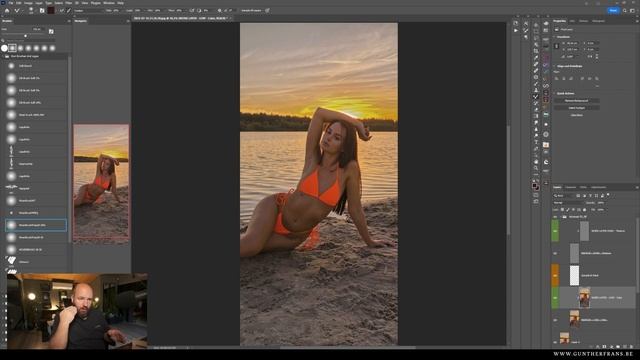The width and height of the screenshot is (640, 360).
Task: Add a new adjustment layer icon
Action: click(x=611, y=347)
